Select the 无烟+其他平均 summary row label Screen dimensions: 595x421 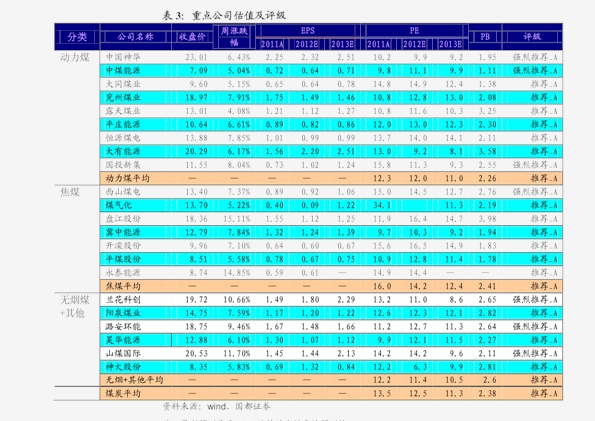[x=134, y=380]
